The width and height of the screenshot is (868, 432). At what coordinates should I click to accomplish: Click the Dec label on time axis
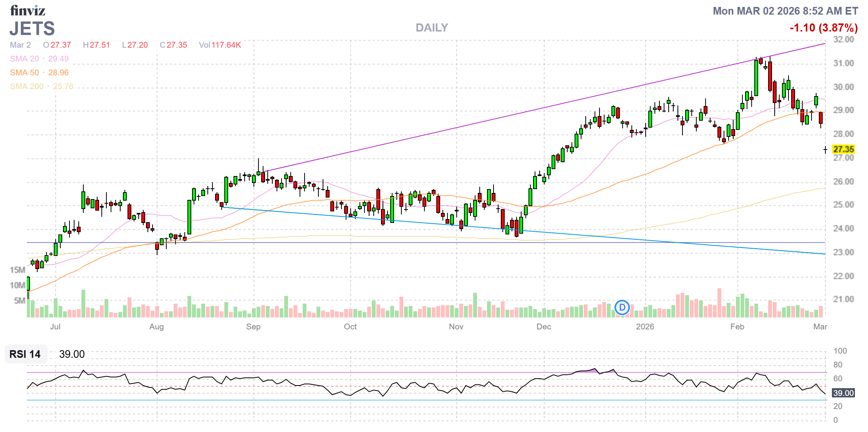coord(543,327)
